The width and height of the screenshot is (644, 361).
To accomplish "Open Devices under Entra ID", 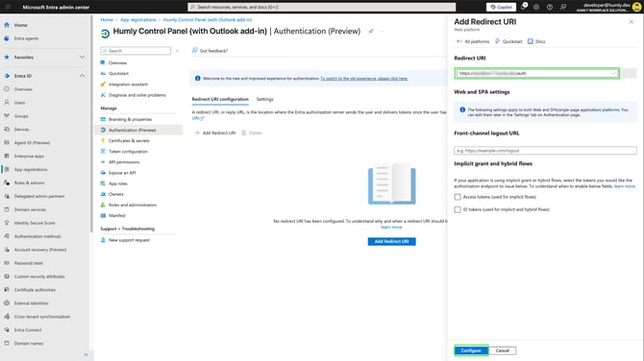I will (x=21, y=130).
